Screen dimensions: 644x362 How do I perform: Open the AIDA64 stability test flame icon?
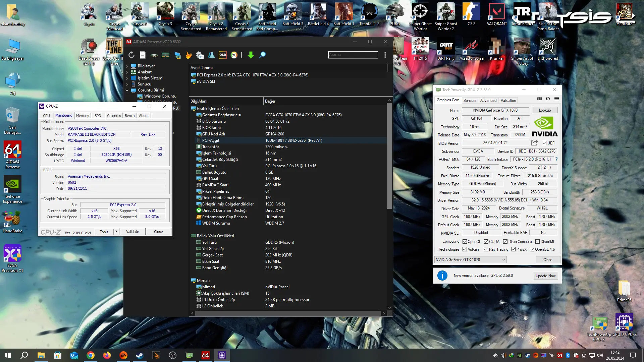coord(189,55)
